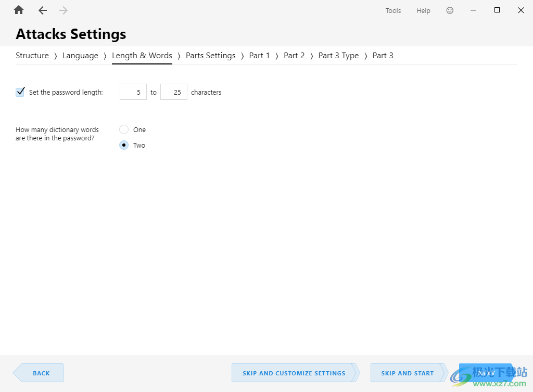Screen dimensions: 533x392
Task: Jump to the Part 2 step
Action: [294, 55]
